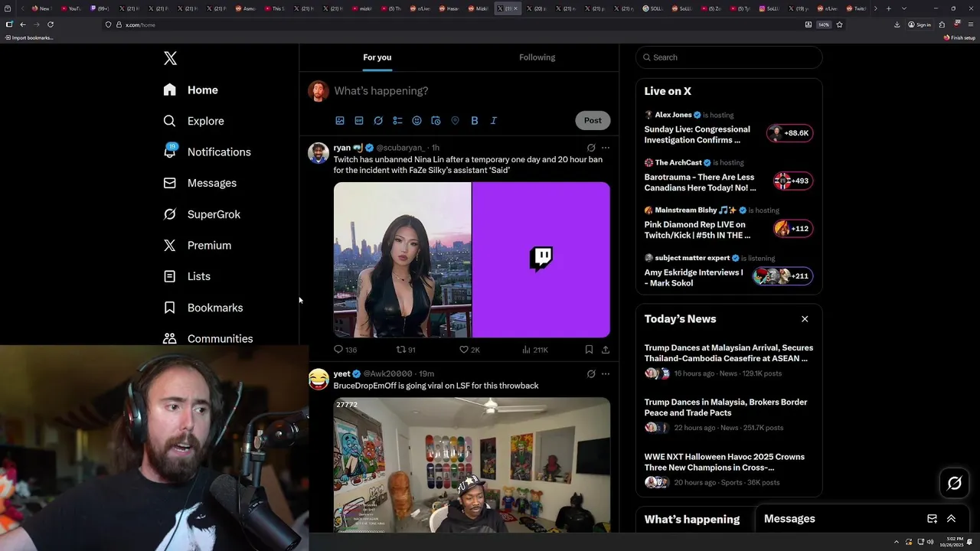Click Import bookmarks in bookmarks bar

pyautogui.click(x=29, y=37)
